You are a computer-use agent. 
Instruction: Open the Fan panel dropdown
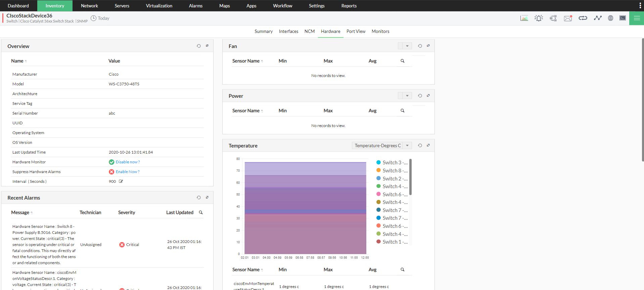point(407,46)
